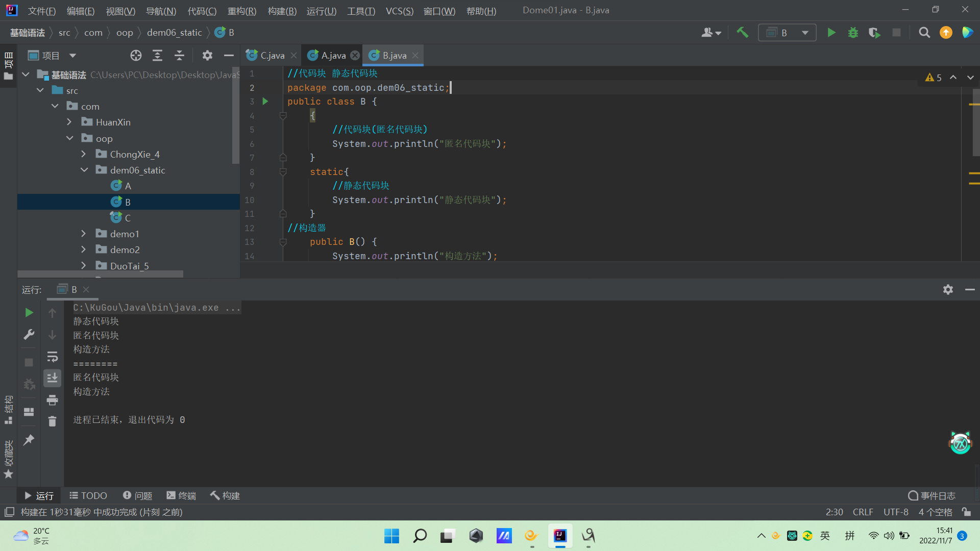Click the project tree horizontal scrollbar
Image resolution: width=980 pixels, height=551 pixels.
(x=101, y=274)
